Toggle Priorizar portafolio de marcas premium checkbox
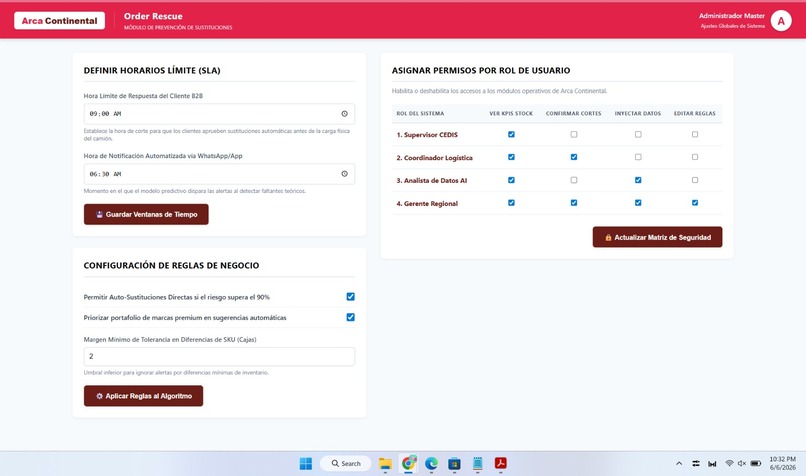 351,317
